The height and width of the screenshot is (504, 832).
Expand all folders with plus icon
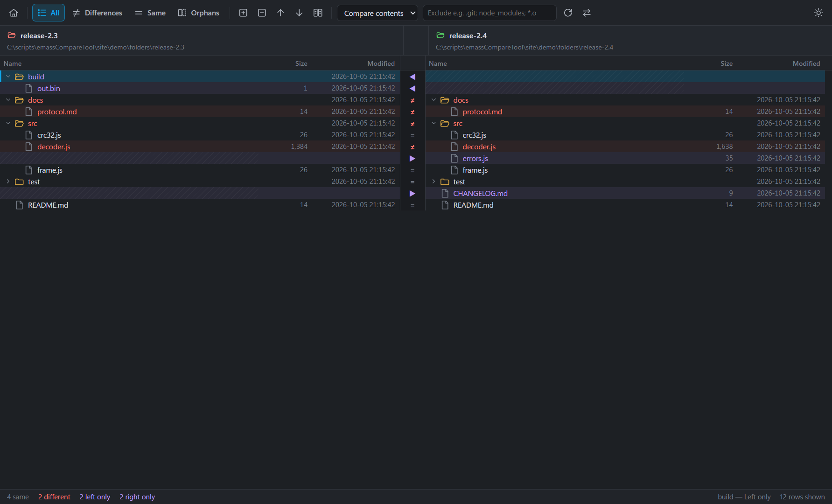[243, 13]
